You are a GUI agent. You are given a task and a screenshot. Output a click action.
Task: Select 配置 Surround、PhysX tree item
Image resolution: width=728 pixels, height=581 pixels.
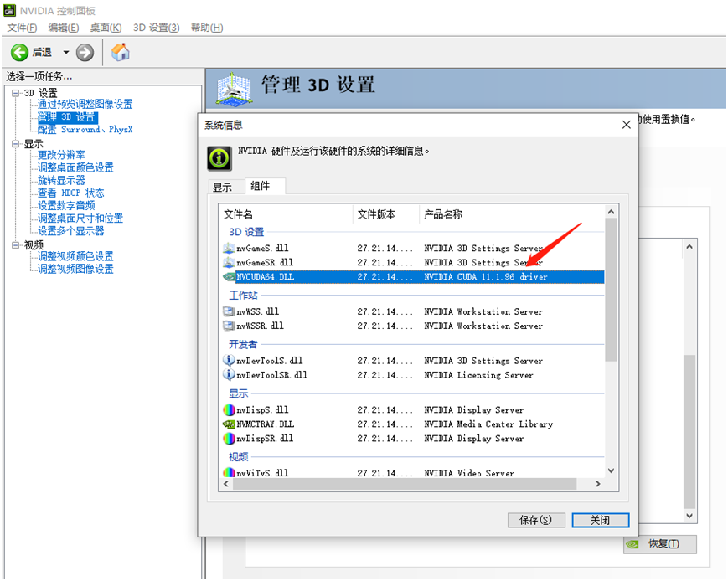[85, 130]
